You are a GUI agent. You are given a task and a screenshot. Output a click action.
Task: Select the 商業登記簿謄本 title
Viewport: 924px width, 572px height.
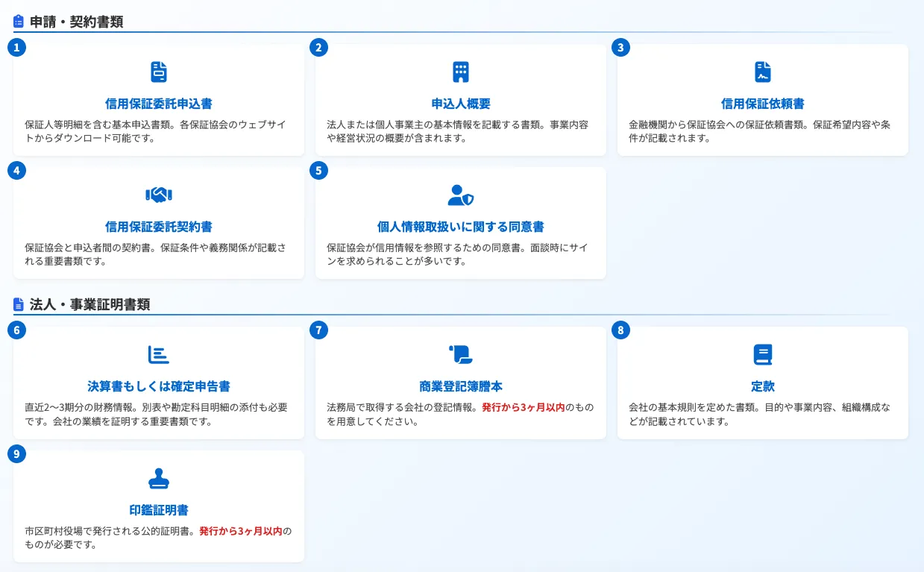(461, 386)
